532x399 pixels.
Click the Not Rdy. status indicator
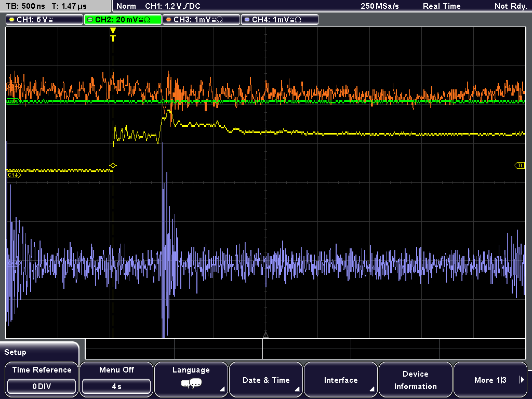[511, 6]
